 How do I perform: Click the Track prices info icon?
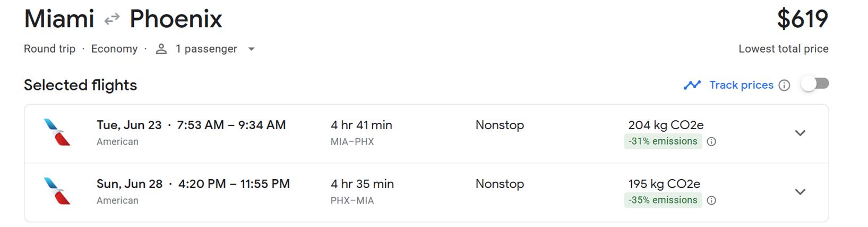(x=784, y=86)
